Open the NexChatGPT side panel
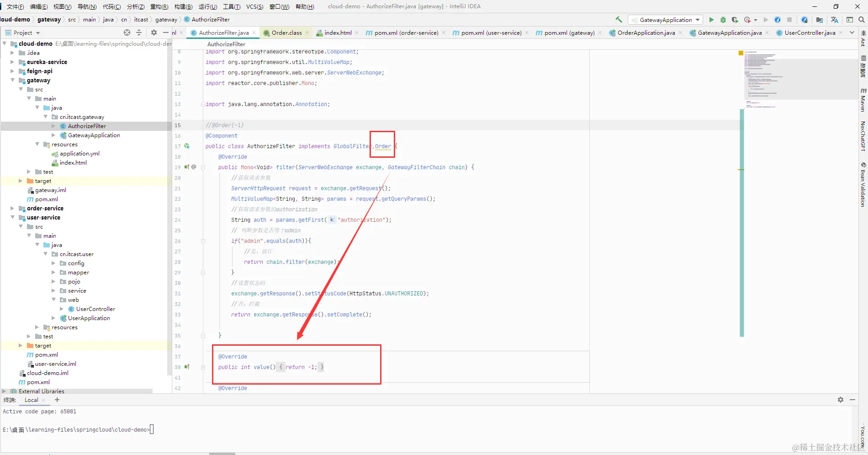Screen dimensions: 868x455 point(863,136)
